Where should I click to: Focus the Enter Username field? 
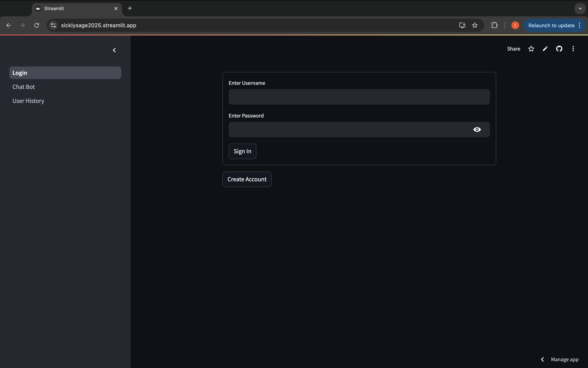359,97
